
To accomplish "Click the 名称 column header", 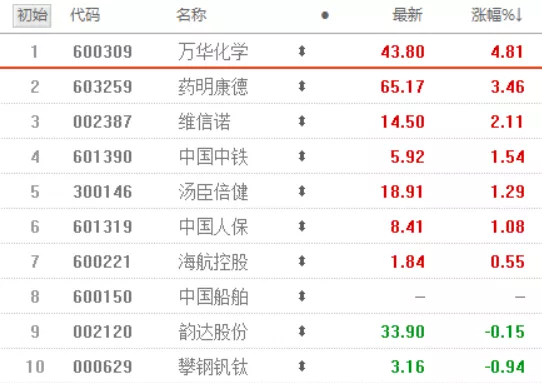I will pos(191,15).
